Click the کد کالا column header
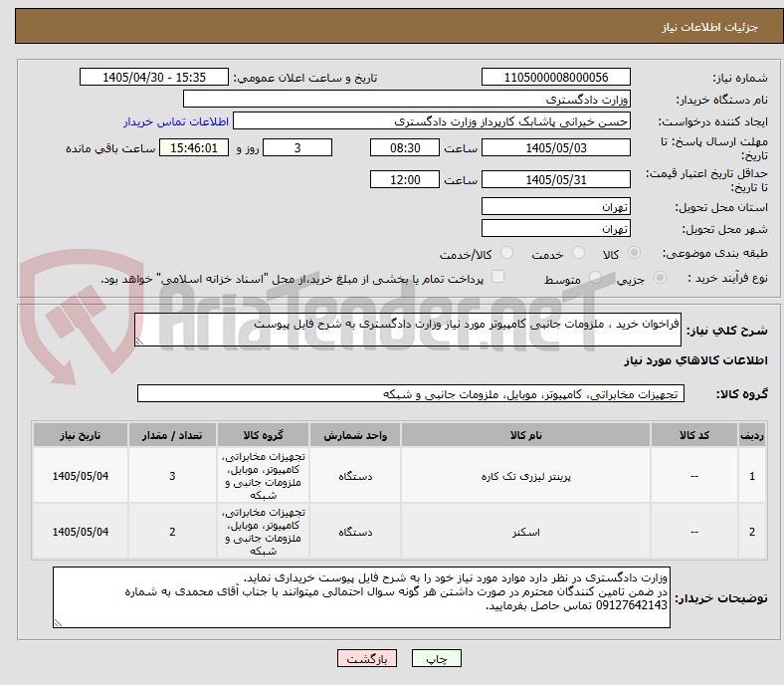784x685 pixels. click(694, 435)
